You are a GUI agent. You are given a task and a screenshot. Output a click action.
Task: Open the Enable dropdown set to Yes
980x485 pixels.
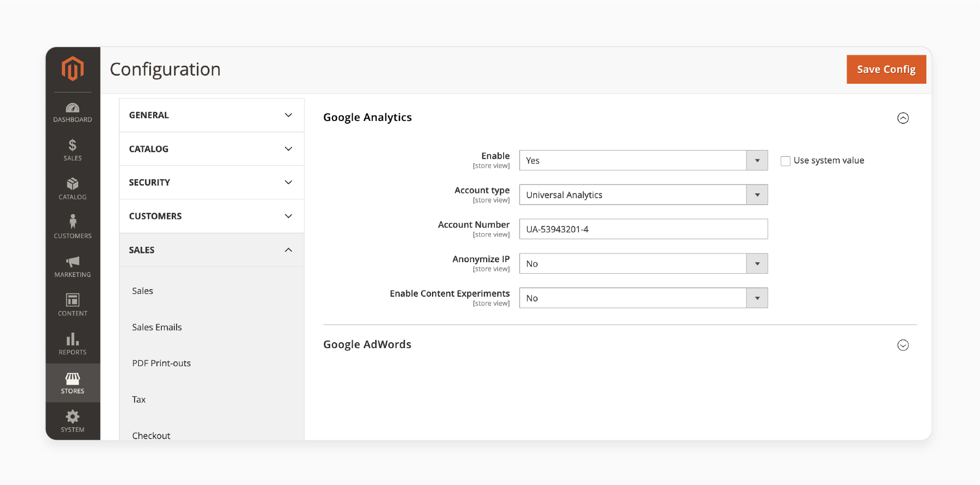point(643,160)
